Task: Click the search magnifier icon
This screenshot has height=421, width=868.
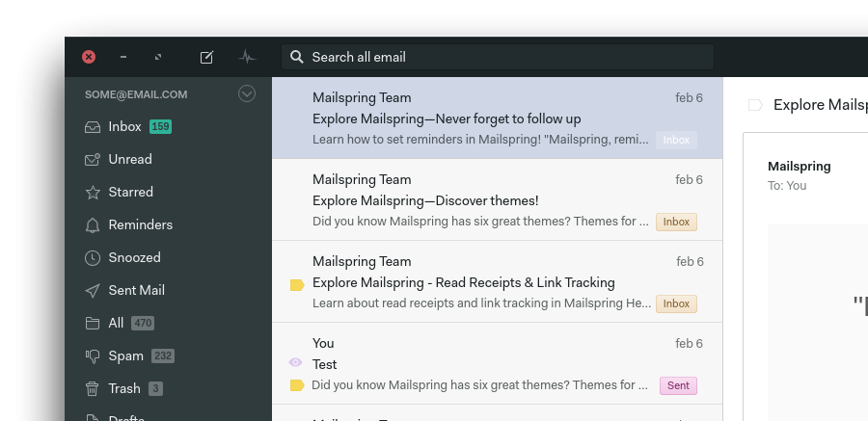Action: [x=297, y=57]
